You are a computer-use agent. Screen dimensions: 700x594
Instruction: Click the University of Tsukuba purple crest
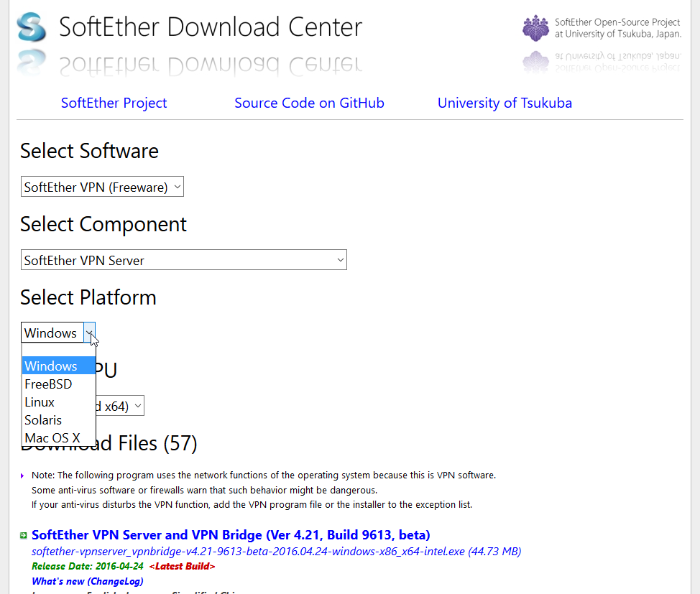pos(535,28)
